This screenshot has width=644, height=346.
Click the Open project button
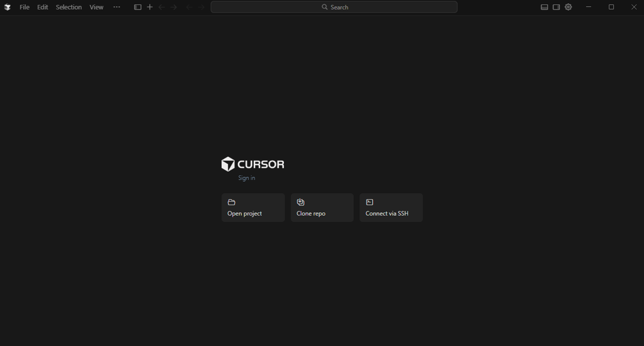tap(253, 207)
